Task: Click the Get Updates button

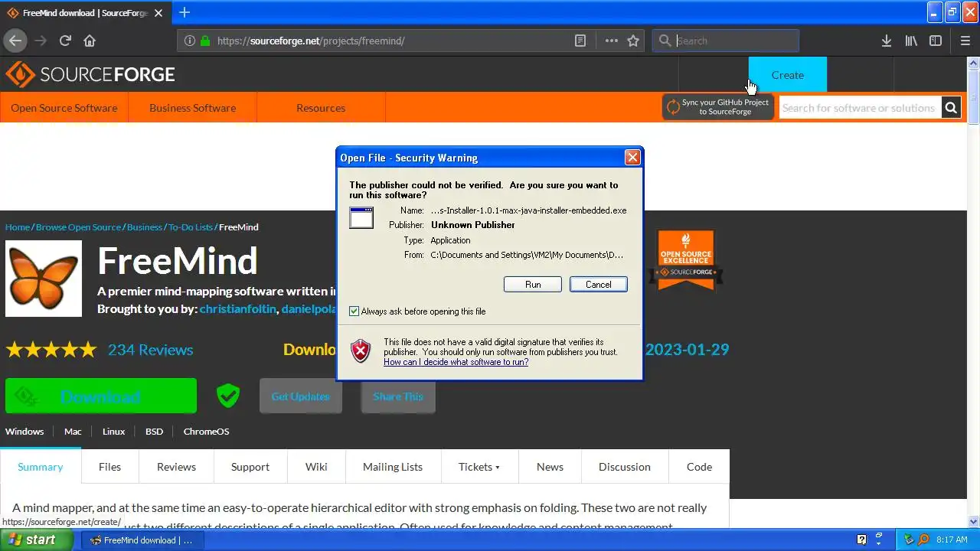Action: click(301, 396)
